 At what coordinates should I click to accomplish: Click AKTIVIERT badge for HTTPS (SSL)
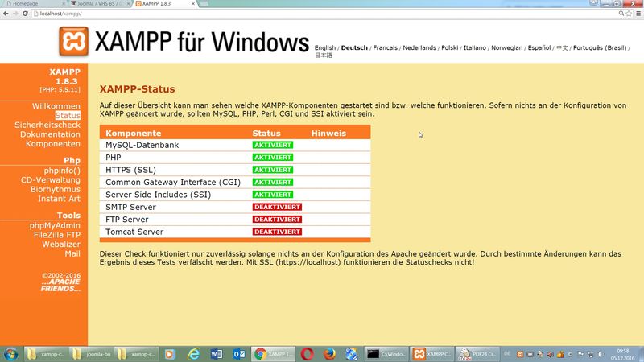click(273, 170)
